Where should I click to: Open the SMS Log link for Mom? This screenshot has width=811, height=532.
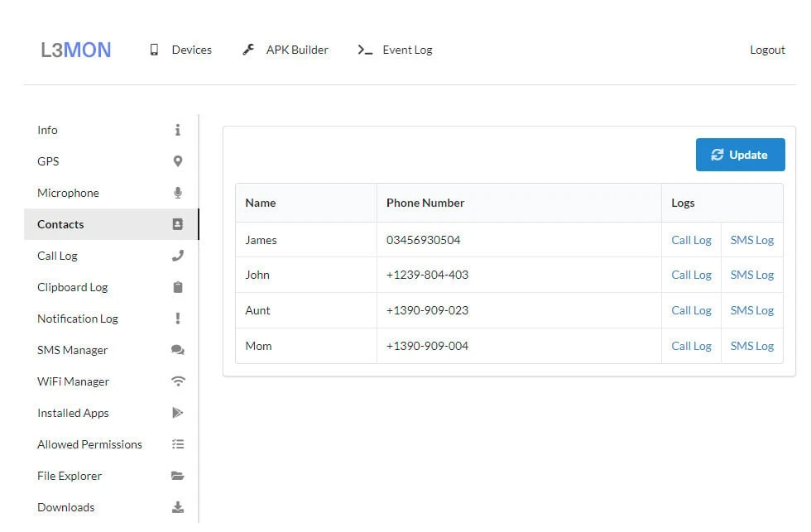(x=751, y=346)
